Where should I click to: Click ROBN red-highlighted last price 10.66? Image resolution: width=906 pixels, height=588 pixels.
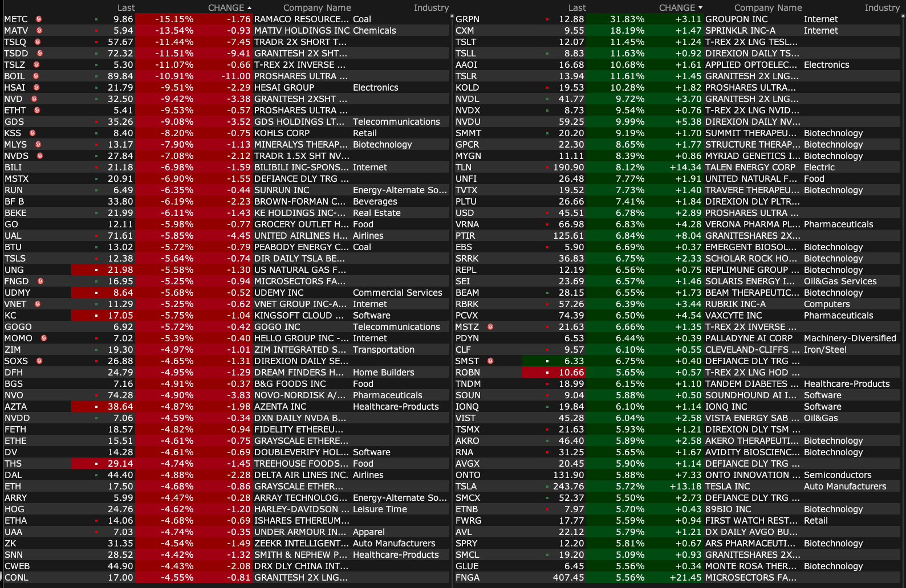[x=571, y=373]
